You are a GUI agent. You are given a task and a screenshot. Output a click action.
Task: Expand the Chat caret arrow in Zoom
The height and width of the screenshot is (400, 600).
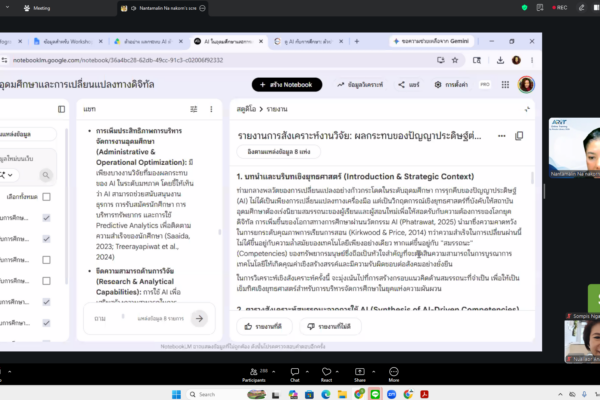tap(307, 371)
